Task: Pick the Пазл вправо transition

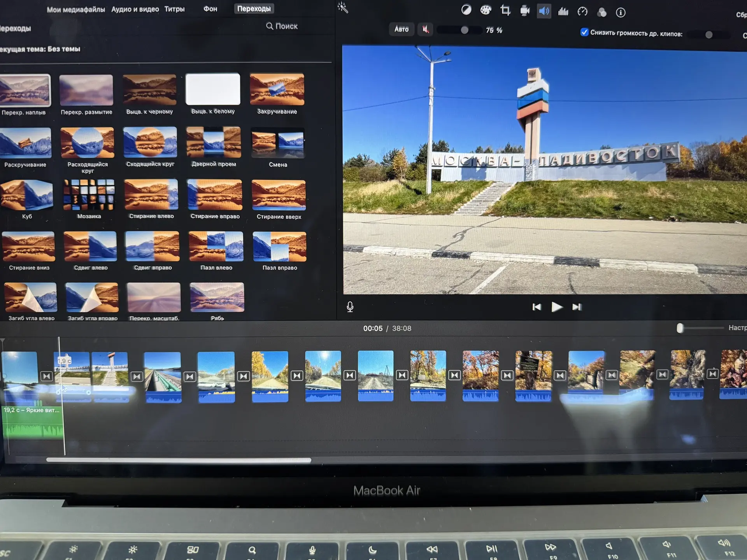Action: coord(279,247)
